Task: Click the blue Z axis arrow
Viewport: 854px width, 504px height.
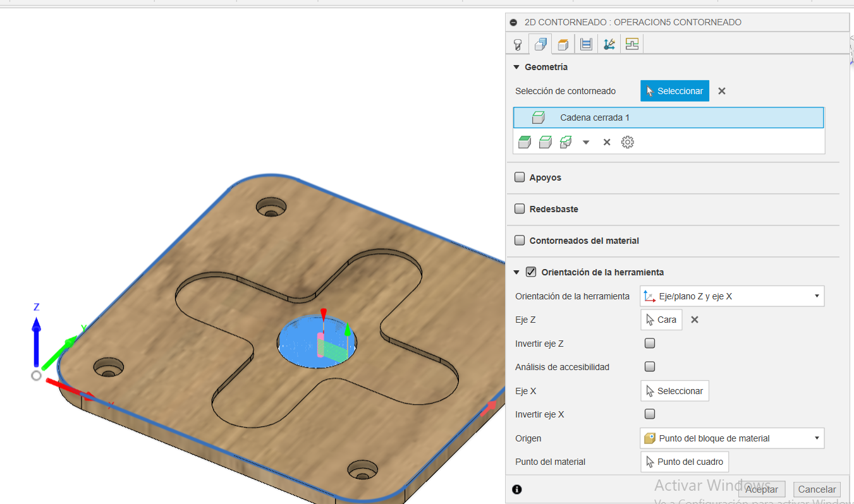Action: (x=36, y=341)
